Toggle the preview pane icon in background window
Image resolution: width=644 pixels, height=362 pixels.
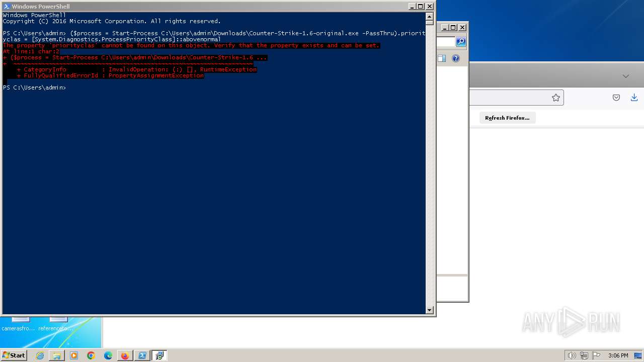click(x=442, y=58)
